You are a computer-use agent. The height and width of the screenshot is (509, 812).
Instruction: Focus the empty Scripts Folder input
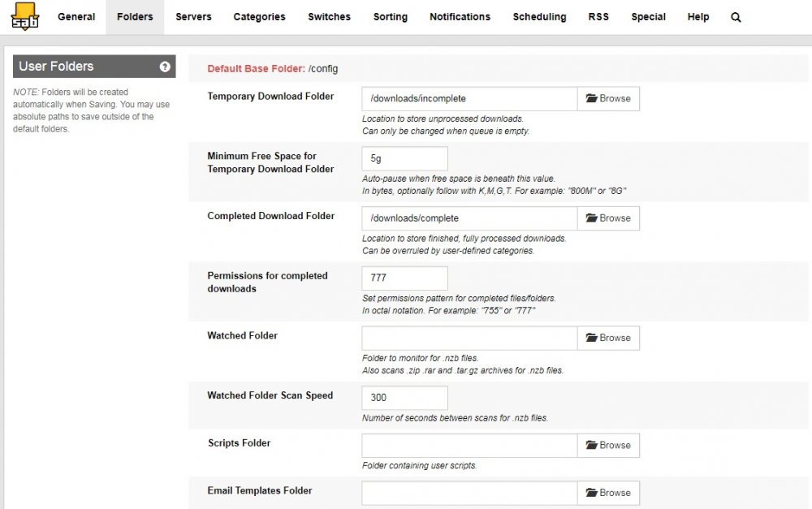pos(469,446)
